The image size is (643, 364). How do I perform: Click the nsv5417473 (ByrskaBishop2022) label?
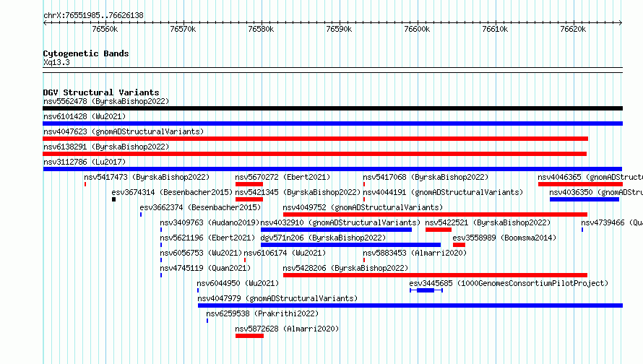tap(147, 177)
